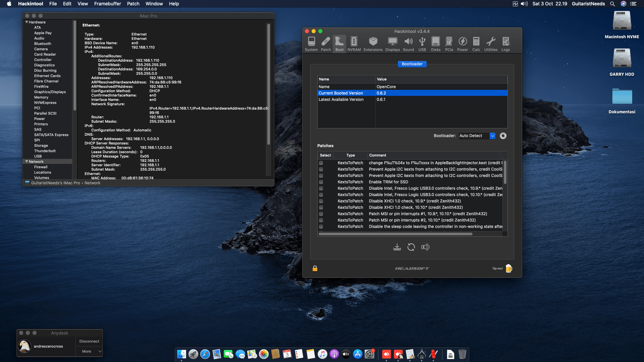Open the GARRY HDD drive icon
This screenshot has height=362, width=644.
point(622,58)
